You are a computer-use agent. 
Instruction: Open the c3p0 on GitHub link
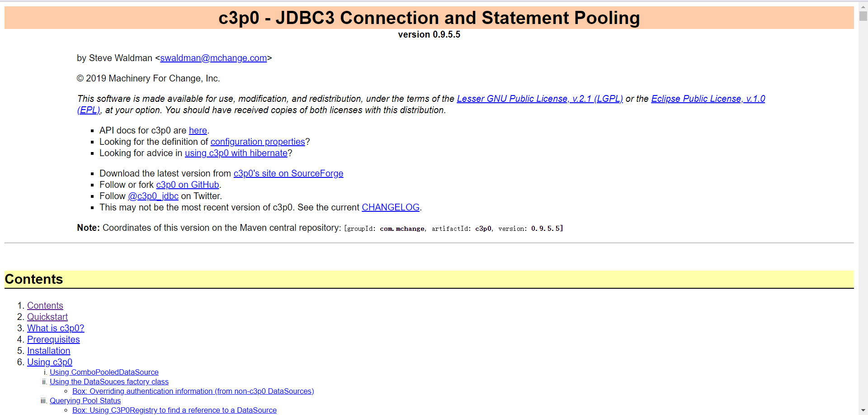click(x=188, y=185)
